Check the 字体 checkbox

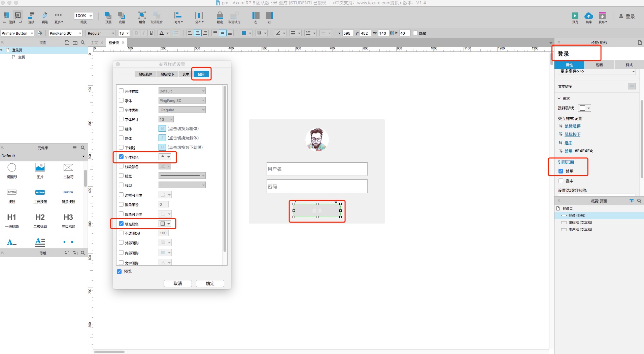[x=121, y=100]
